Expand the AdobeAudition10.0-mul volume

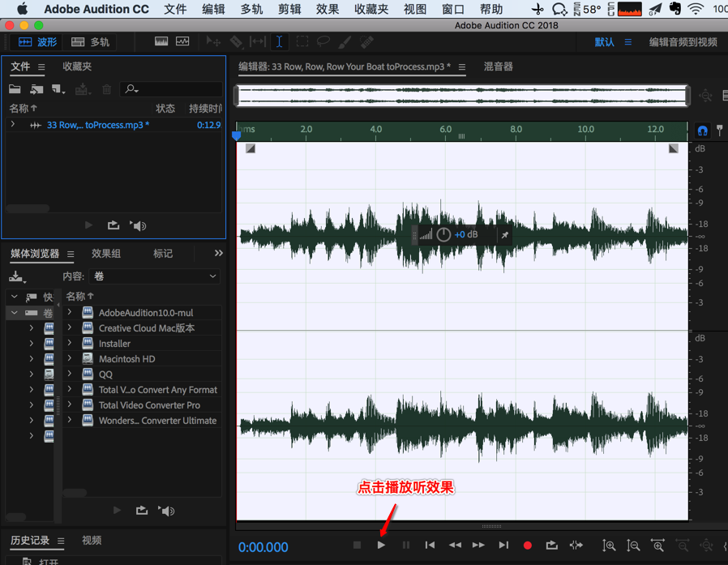click(x=70, y=312)
